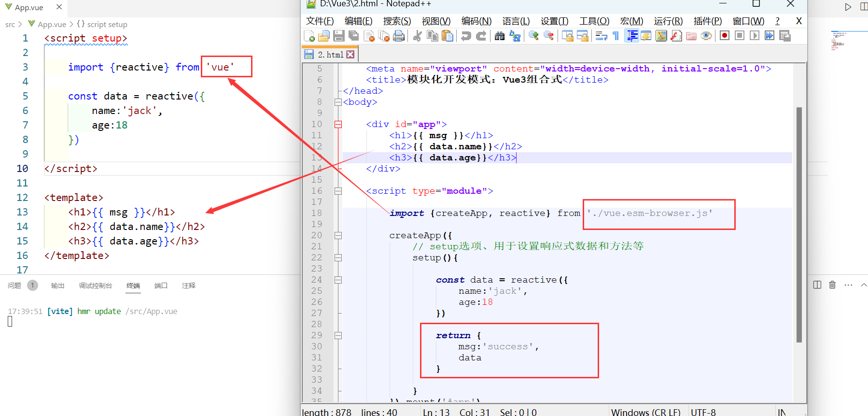Open script setup breadcrumb dropdown
The image size is (868, 416).
[102, 24]
